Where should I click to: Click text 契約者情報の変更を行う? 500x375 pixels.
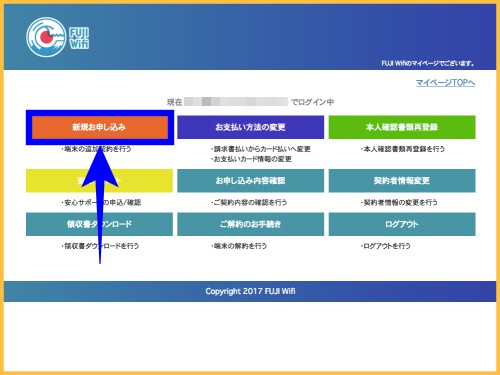[x=399, y=202]
